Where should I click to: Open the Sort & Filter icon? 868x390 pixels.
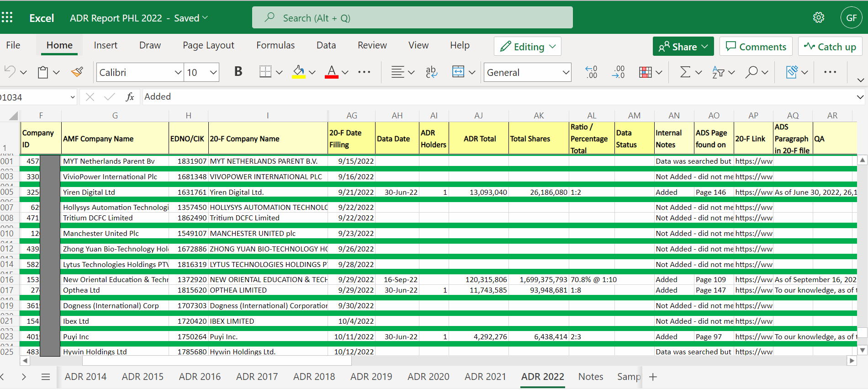pos(718,72)
